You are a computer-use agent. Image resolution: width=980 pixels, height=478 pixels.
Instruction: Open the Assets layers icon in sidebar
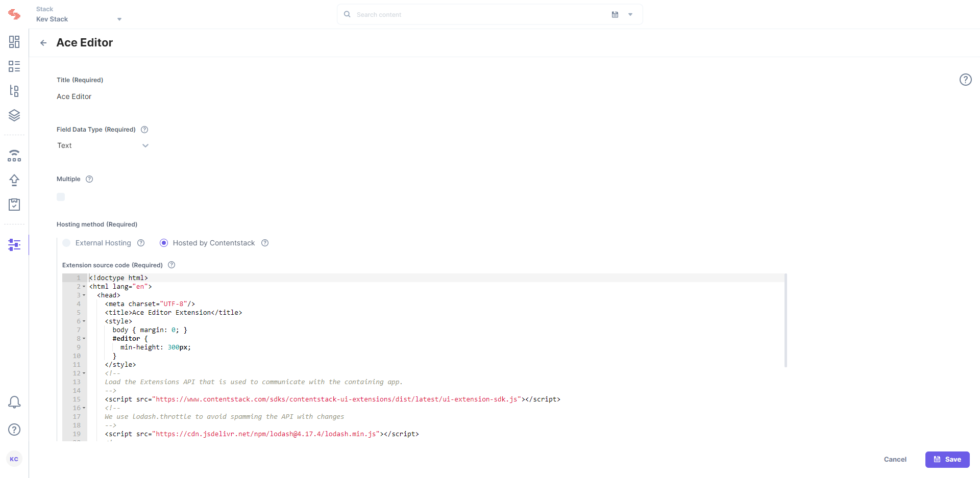coord(14,115)
